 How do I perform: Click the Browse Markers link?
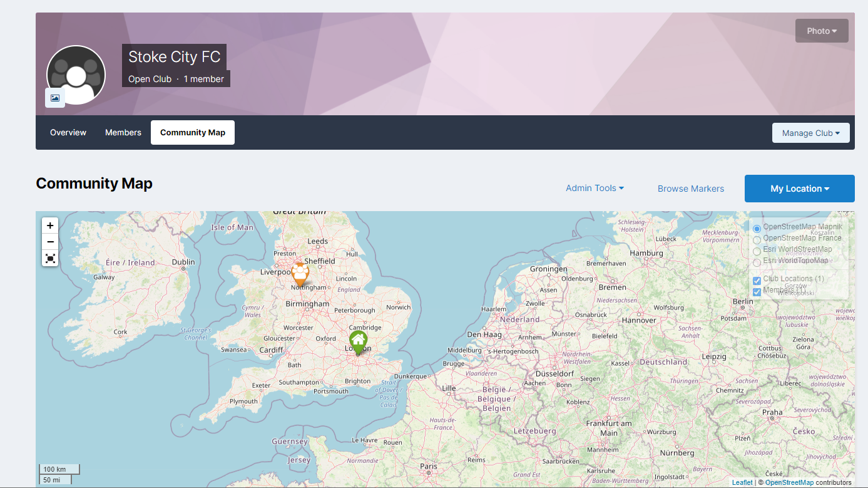coord(690,189)
